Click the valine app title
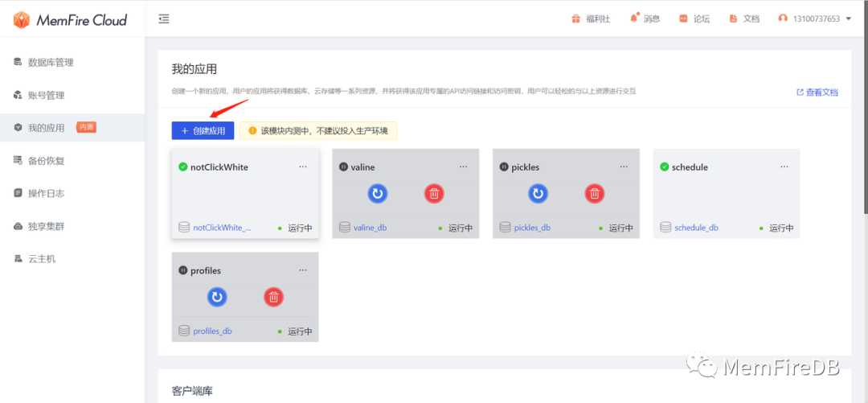Image resolution: width=868 pixels, height=403 pixels. point(362,167)
